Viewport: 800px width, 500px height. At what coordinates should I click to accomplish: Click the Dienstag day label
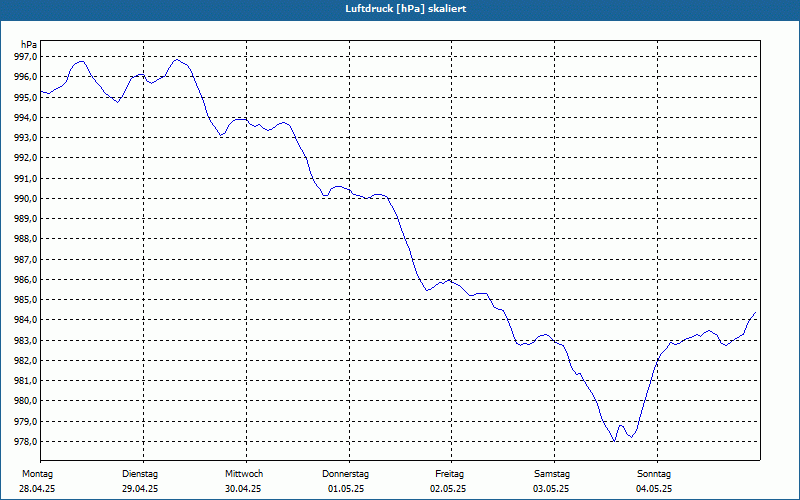pyautogui.click(x=140, y=474)
